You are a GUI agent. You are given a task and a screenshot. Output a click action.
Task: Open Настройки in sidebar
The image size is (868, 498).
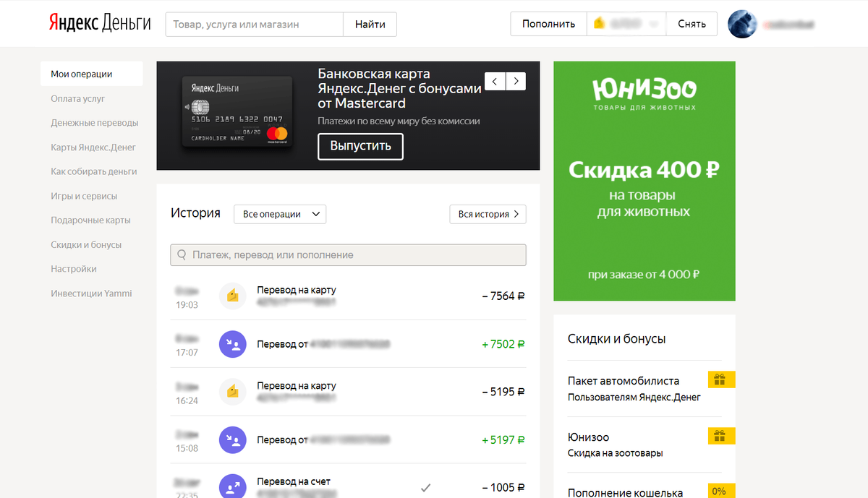click(74, 269)
